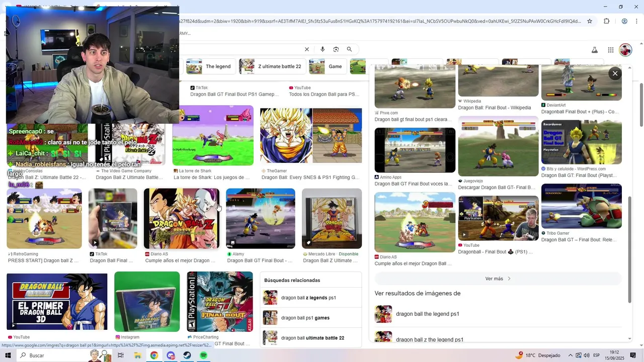644x362 pixels.
Task: Open File Explorer from the taskbar
Action: pyautogui.click(x=137, y=355)
